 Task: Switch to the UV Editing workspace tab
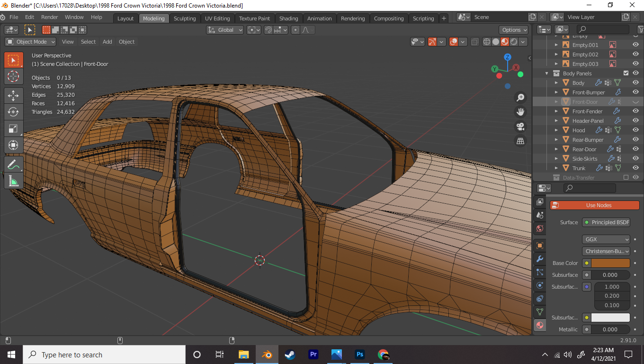pos(217,18)
